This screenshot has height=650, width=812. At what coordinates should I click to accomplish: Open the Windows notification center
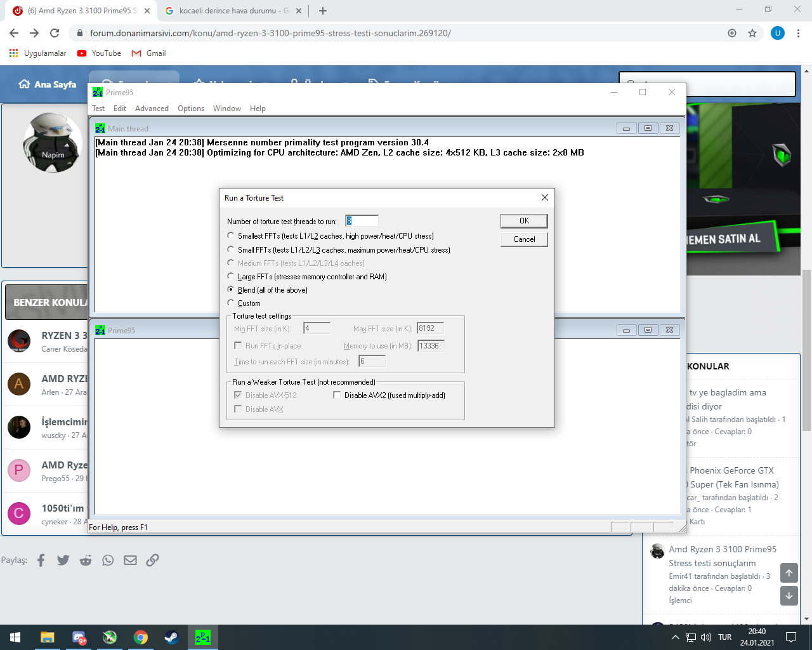791,637
